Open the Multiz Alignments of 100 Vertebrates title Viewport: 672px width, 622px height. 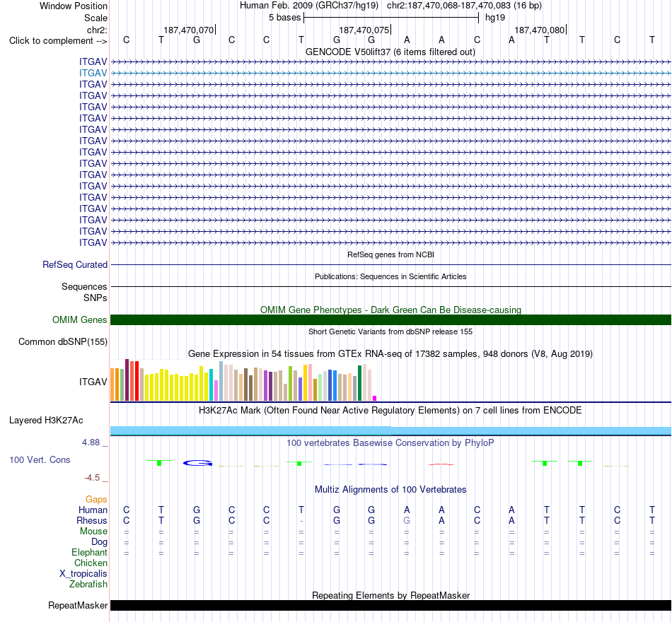(390, 490)
